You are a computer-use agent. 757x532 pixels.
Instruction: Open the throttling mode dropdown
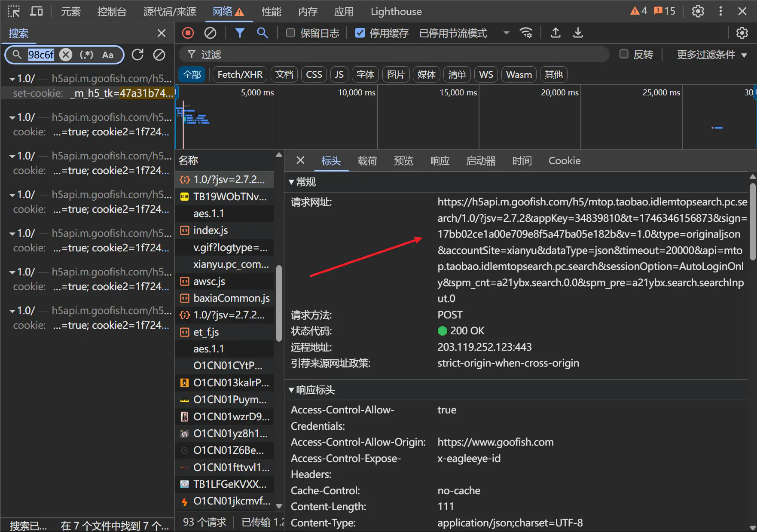(506, 33)
